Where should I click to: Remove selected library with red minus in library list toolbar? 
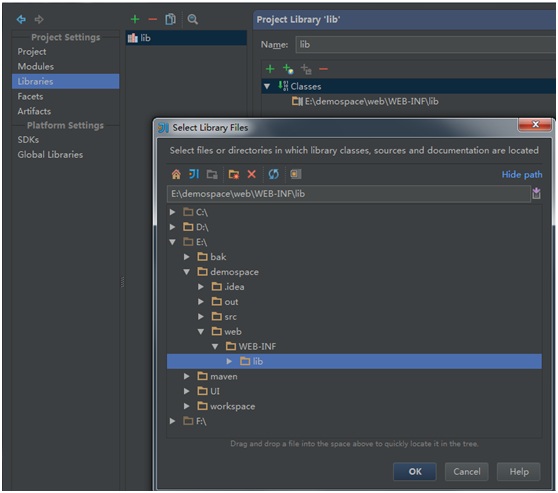153,19
